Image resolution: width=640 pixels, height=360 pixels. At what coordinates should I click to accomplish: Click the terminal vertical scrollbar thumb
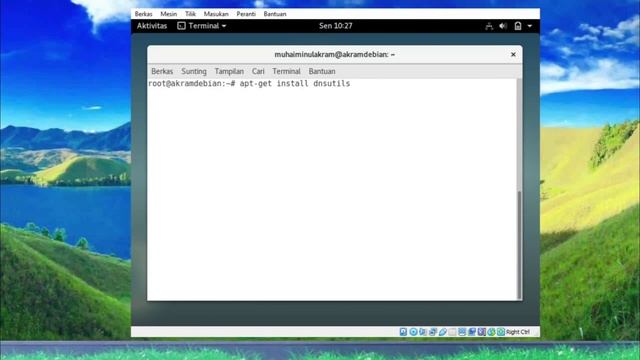(x=519, y=245)
